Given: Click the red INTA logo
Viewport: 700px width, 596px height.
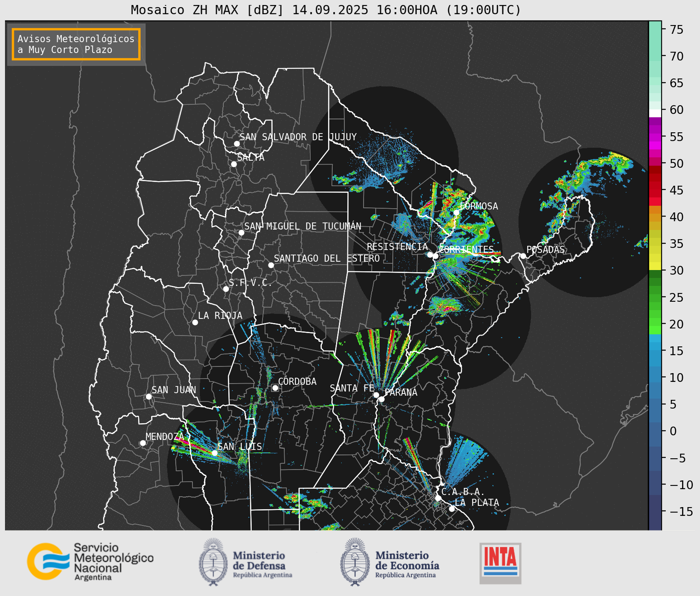Looking at the screenshot, I should [500, 563].
